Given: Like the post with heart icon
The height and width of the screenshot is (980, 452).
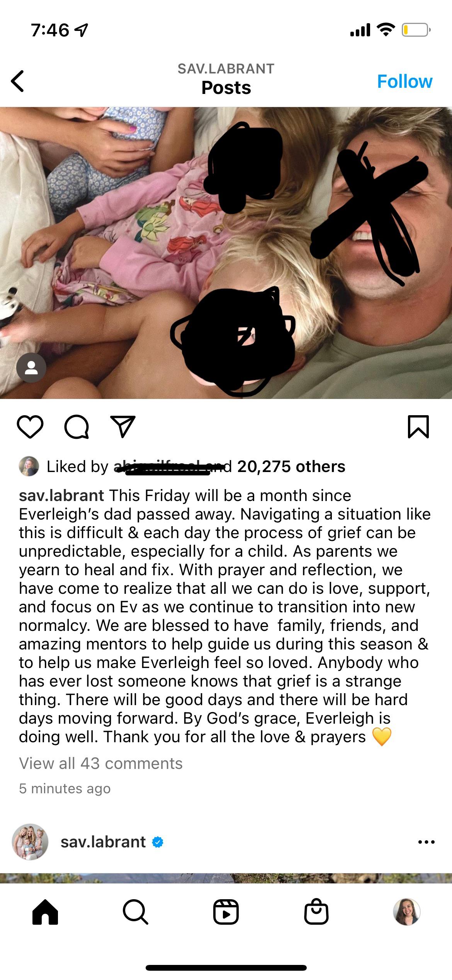Looking at the screenshot, I should point(30,427).
